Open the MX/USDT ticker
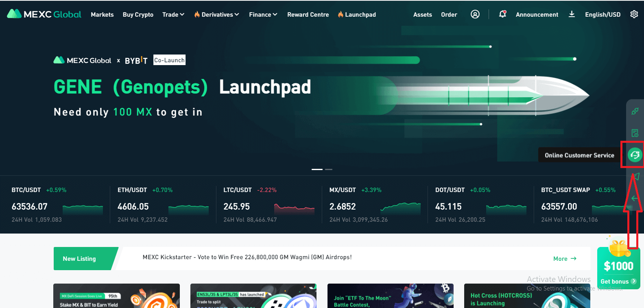 click(343, 190)
